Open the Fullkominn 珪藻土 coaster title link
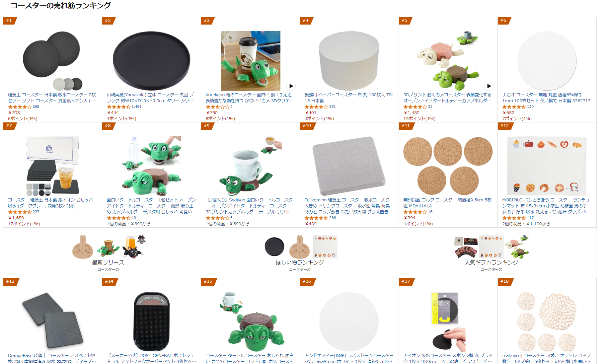The width and height of the screenshot is (608, 364). pos(349,206)
